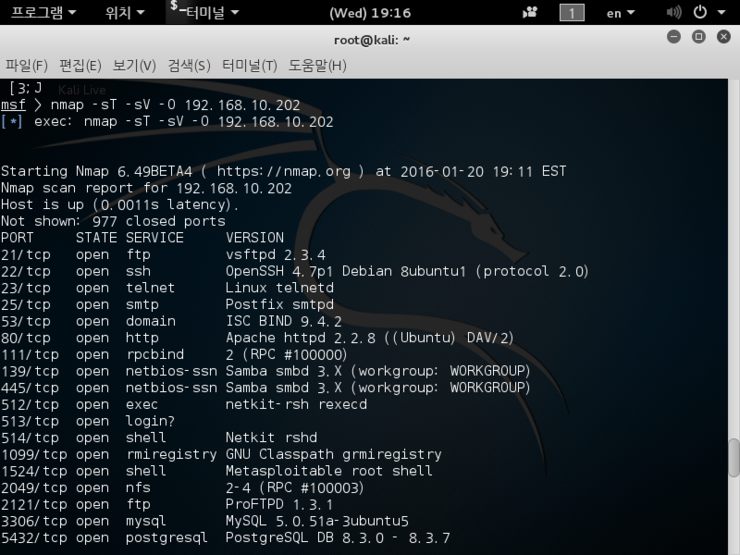Click the Not shown: 977 closed ports line
This screenshot has height=555, width=740.
click(113, 221)
